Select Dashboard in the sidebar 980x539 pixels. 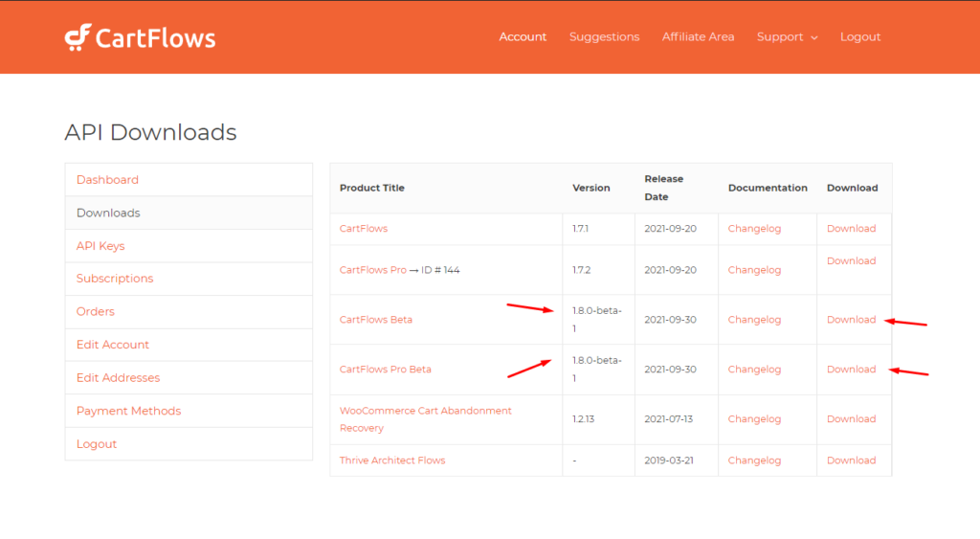pos(107,179)
